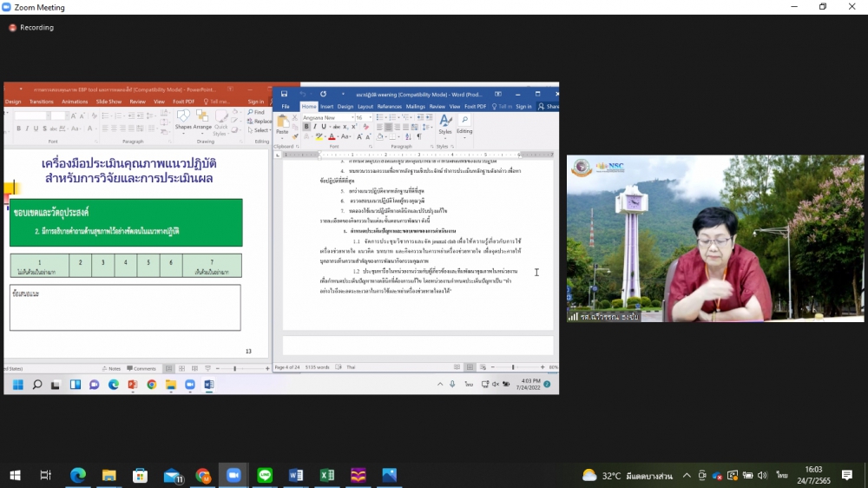The height and width of the screenshot is (488, 868).
Task: Click the Comments button in PowerPoint's status bar
Action: 141,368
